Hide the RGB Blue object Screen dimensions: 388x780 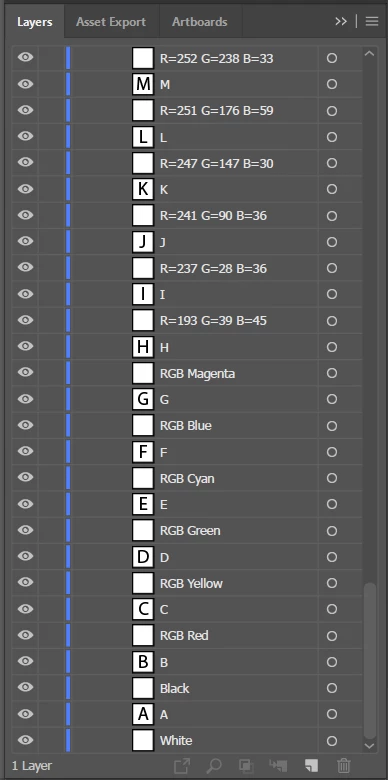pyautogui.click(x=25, y=425)
